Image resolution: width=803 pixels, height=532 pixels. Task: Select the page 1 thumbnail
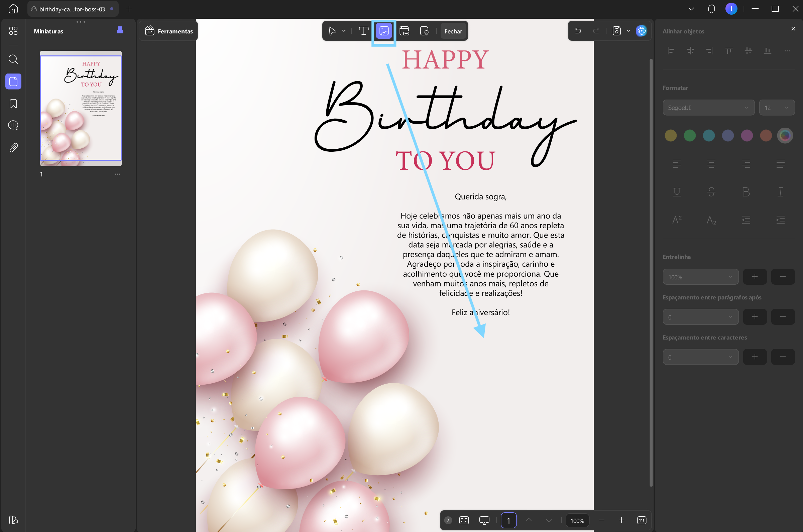point(81,109)
